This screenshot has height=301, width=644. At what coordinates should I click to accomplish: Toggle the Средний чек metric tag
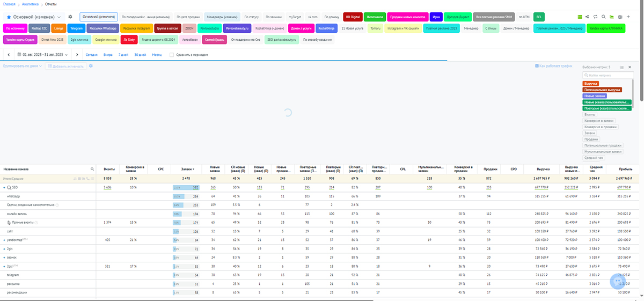tap(594, 158)
